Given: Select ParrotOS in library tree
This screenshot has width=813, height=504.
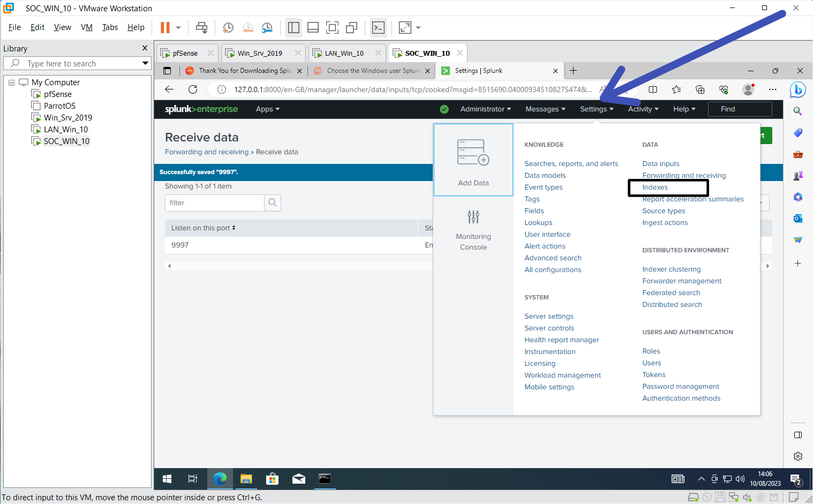Looking at the screenshot, I should [59, 106].
